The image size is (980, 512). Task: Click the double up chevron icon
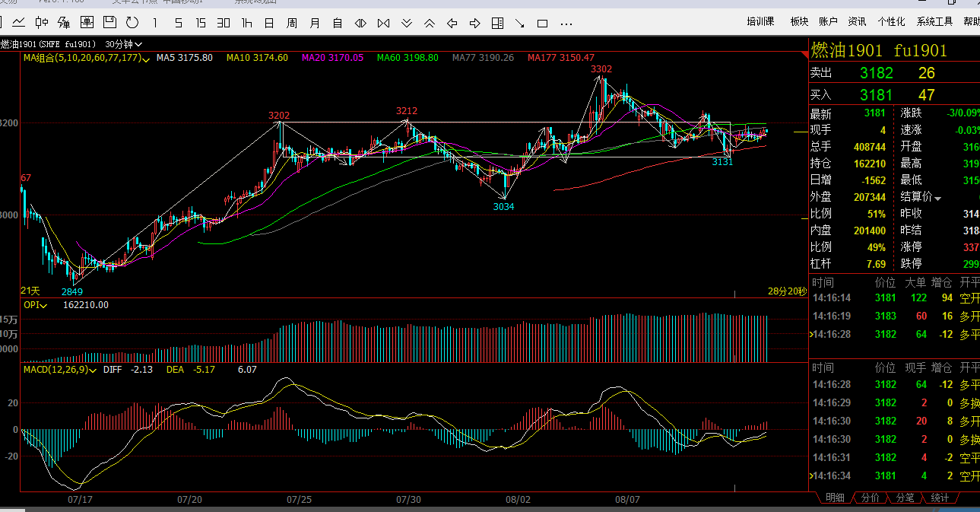tap(430, 23)
